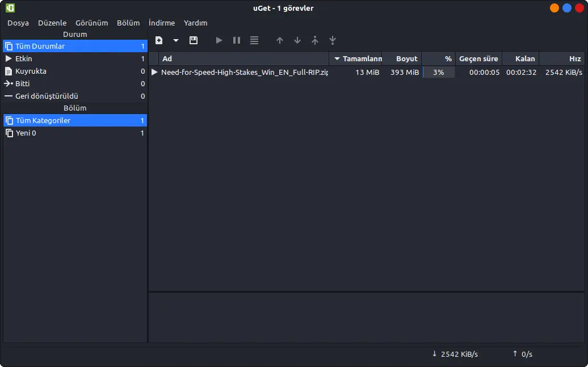Screen dimensions: 588x367
Task: Select the Etkin status filter
Action: (75, 58)
